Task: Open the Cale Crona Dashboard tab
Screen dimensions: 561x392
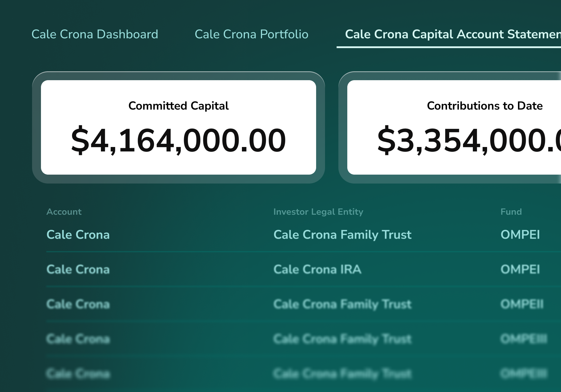Action: click(x=95, y=34)
